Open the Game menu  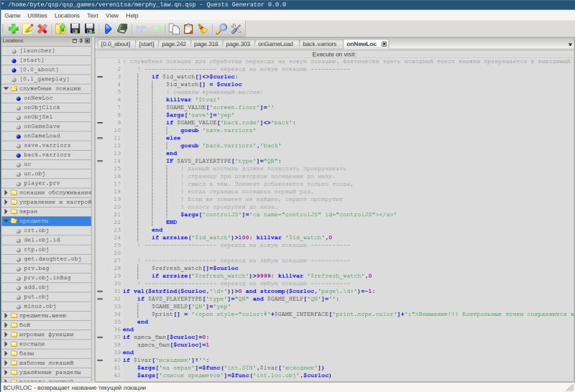pos(12,16)
